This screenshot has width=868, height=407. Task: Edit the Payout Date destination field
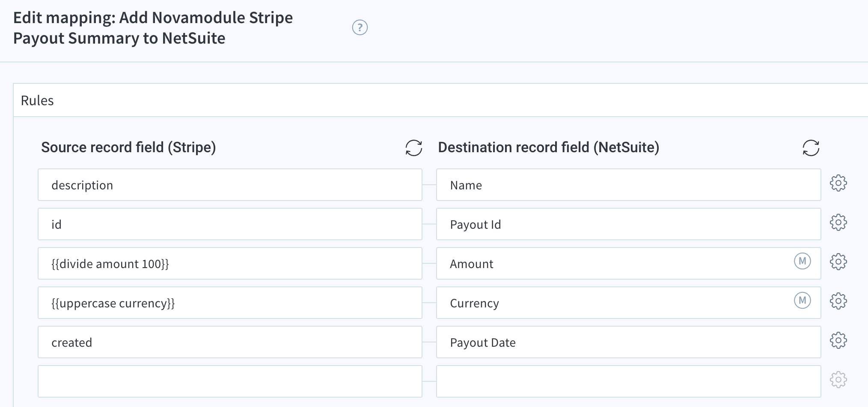click(x=629, y=342)
